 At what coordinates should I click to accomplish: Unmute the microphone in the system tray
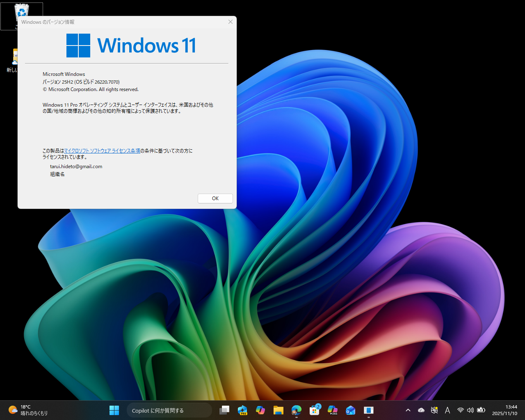434,410
